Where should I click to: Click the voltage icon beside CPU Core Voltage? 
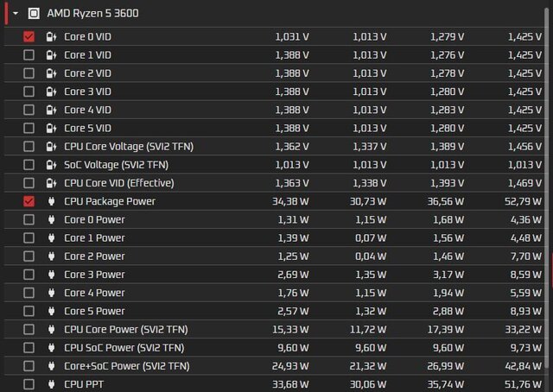[51, 146]
